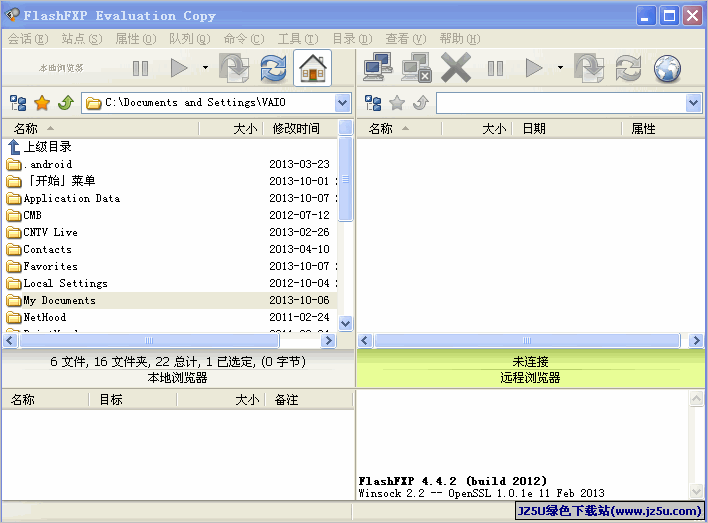Image resolution: width=708 pixels, height=523 pixels.
Task: Click the remote pane refresh icon
Action: [x=628, y=68]
